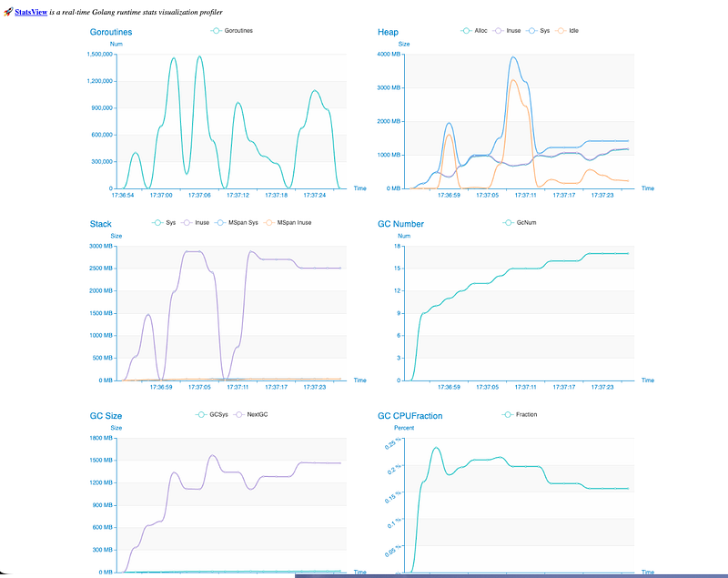Viewport: 728px width, 578px height.
Task: Click the GC Number chart title
Action: click(x=400, y=224)
